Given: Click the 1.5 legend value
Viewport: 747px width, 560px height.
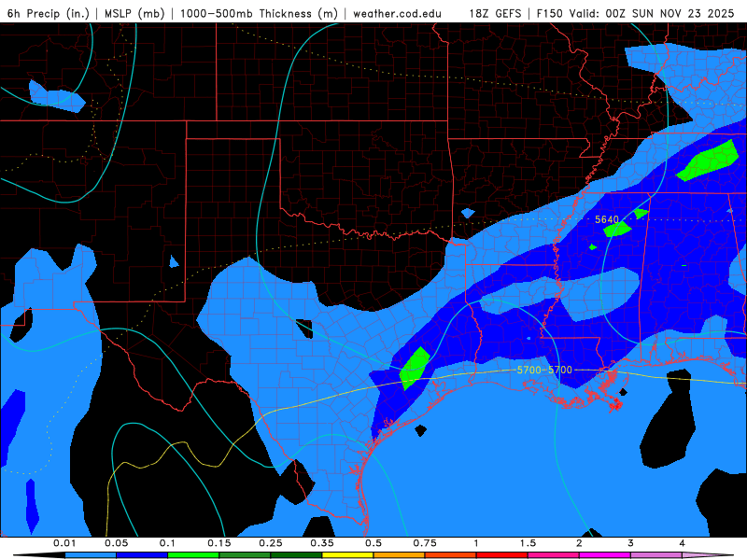Looking at the screenshot, I should [528, 543].
